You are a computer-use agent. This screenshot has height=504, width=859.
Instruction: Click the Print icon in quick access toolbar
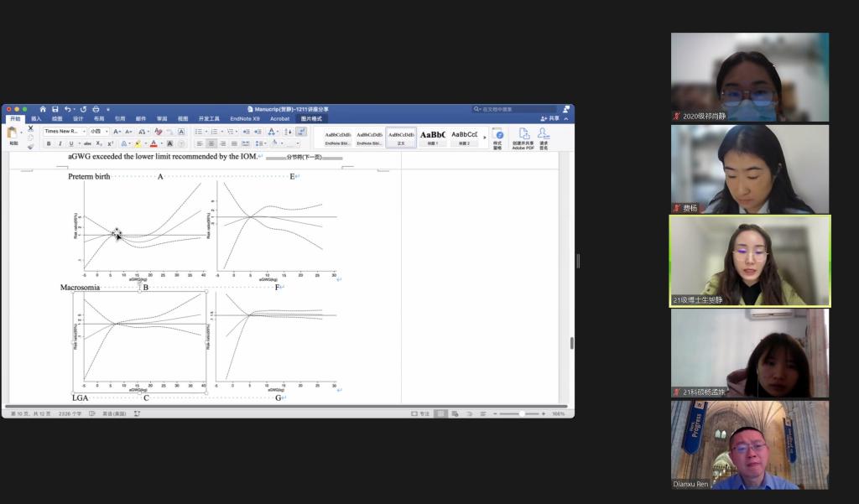[96, 109]
